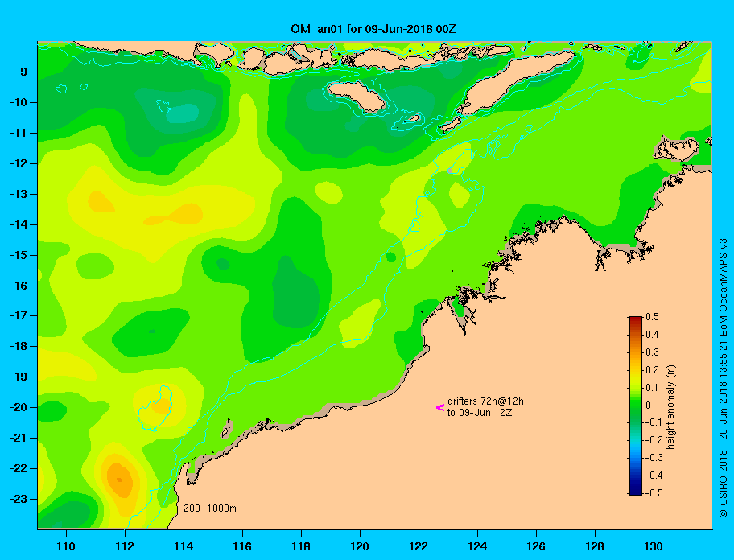Click the colorbar label "-0.4"
The height and width of the screenshot is (560, 734).
pyautogui.click(x=654, y=476)
